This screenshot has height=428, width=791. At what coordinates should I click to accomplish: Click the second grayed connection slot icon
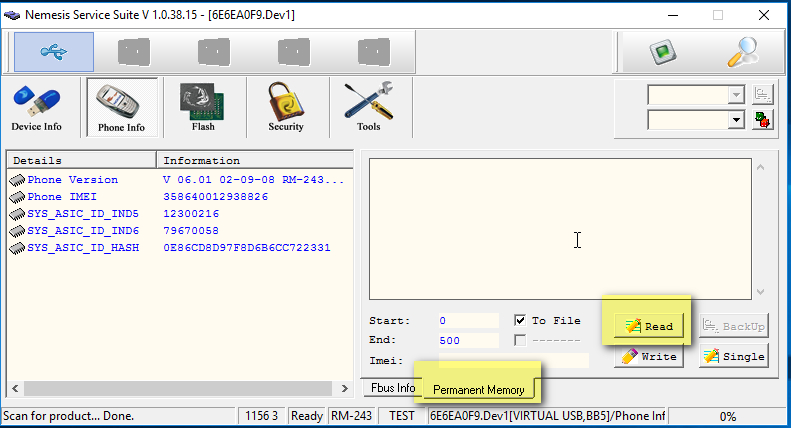coord(214,51)
